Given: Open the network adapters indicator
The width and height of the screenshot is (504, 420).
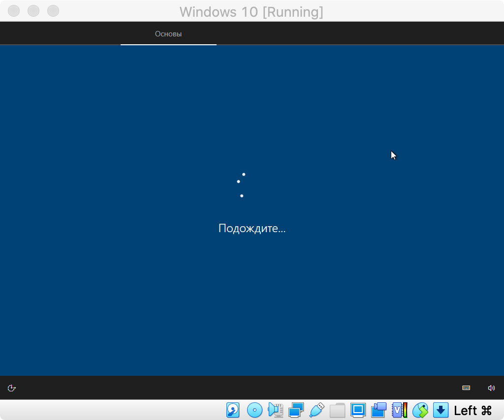Looking at the screenshot, I should 296,410.
